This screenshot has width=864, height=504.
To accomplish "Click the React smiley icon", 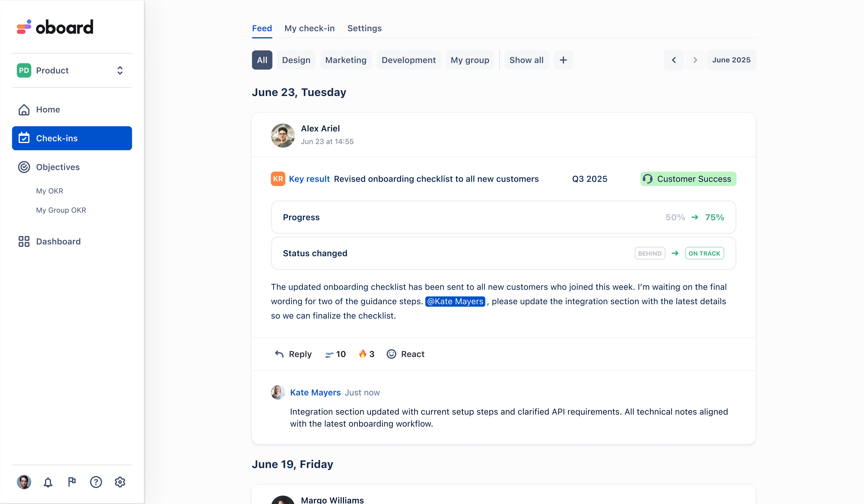I will pyautogui.click(x=391, y=354).
